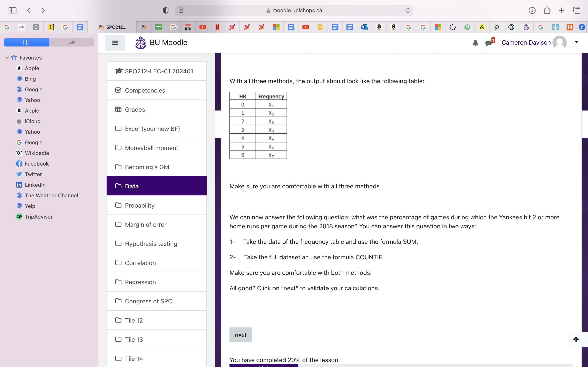Collapse the Favorites folder chevron
This screenshot has height=367, width=588.
pyautogui.click(x=7, y=57)
